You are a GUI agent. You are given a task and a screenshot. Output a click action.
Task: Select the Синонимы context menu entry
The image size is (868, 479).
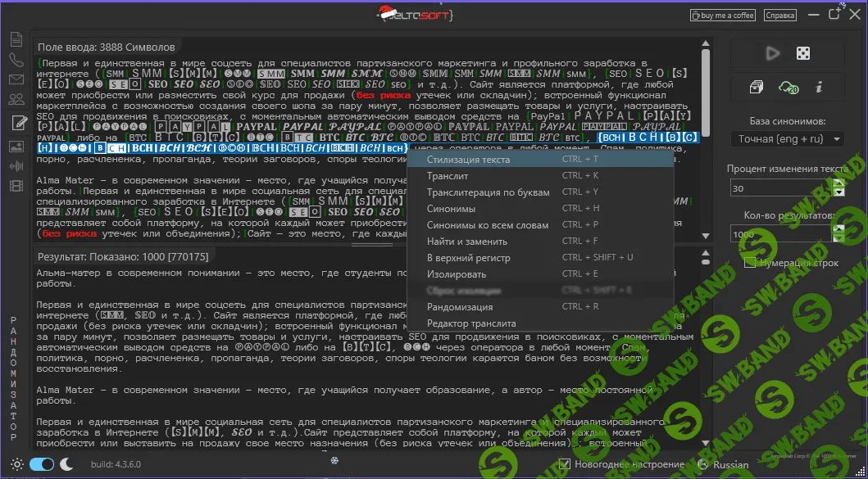(x=540, y=209)
